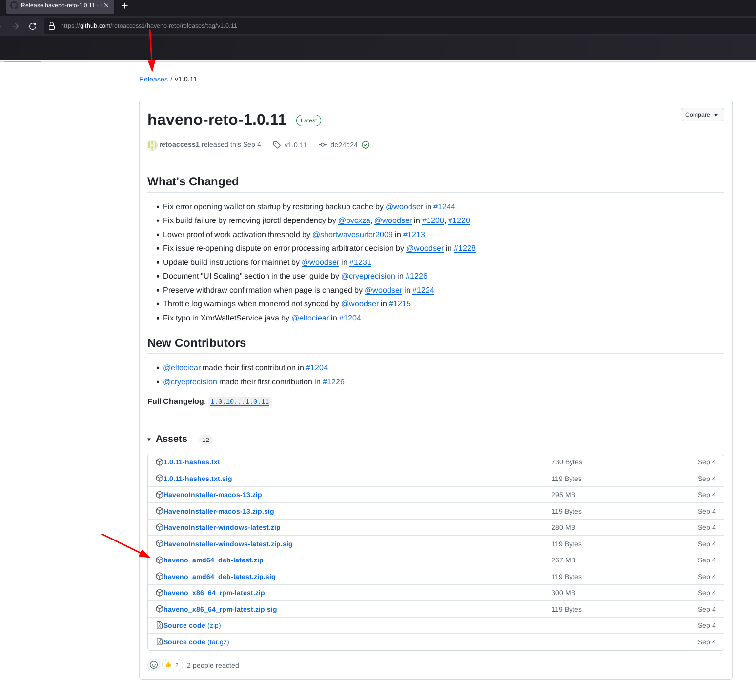Open pull request #1228

[x=465, y=248]
